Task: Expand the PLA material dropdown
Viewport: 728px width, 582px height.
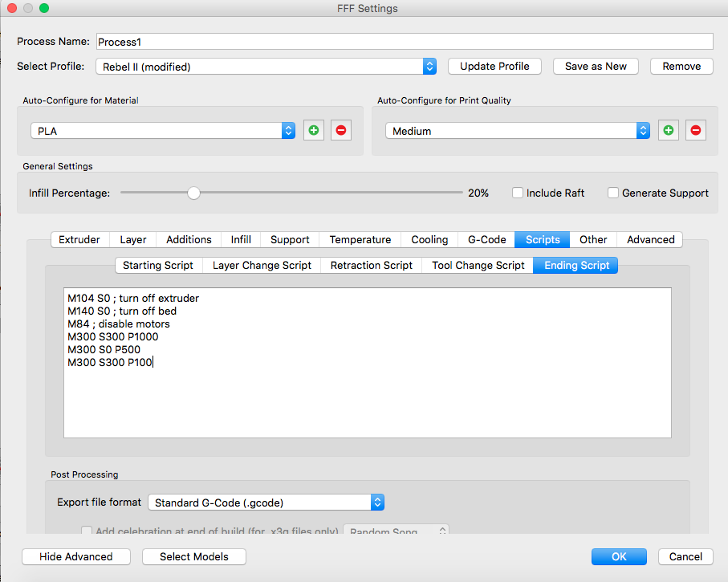Action: click(163, 130)
